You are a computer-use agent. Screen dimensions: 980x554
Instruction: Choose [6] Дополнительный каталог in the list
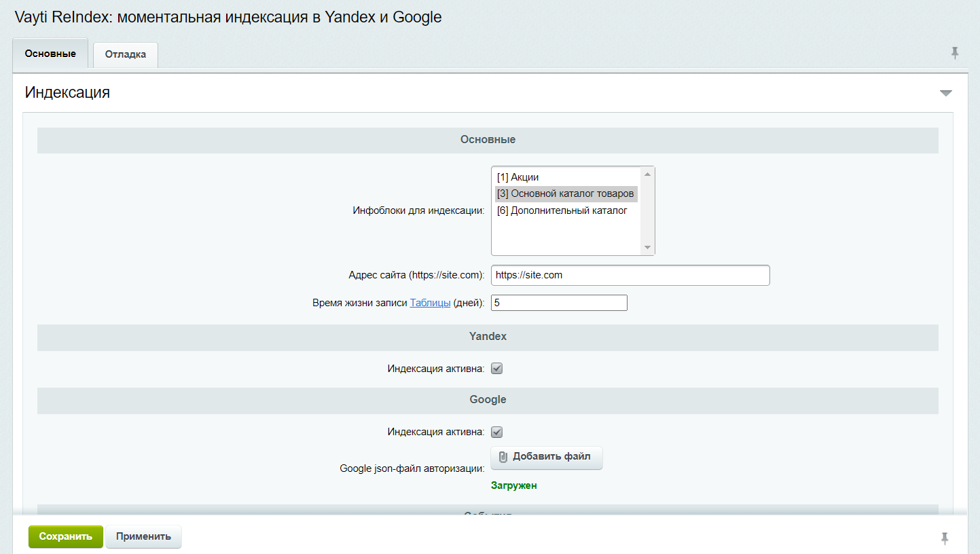562,210
